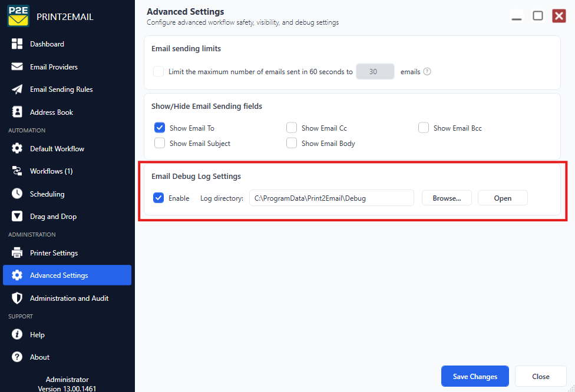Close the window with red X button
Screen dimensions: 575x392
(x=559, y=16)
